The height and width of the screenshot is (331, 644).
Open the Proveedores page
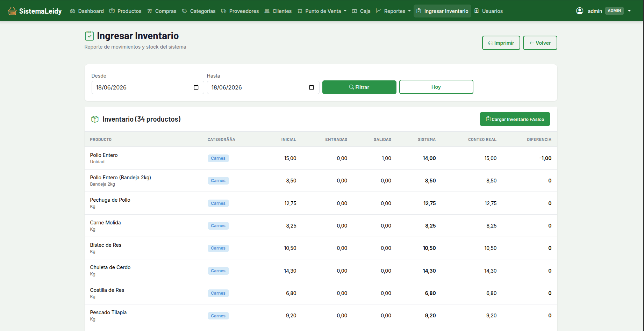point(240,11)
